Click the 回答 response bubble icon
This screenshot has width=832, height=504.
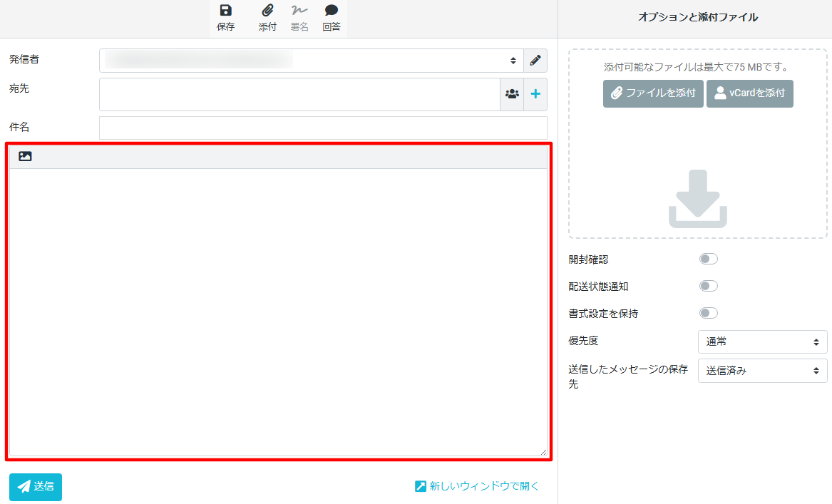coord(331,10)
